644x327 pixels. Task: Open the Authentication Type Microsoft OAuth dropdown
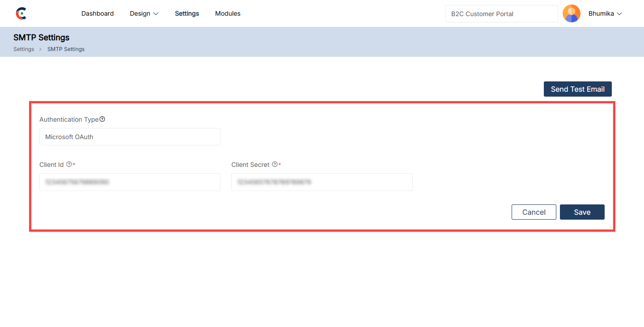click(130, 137)
